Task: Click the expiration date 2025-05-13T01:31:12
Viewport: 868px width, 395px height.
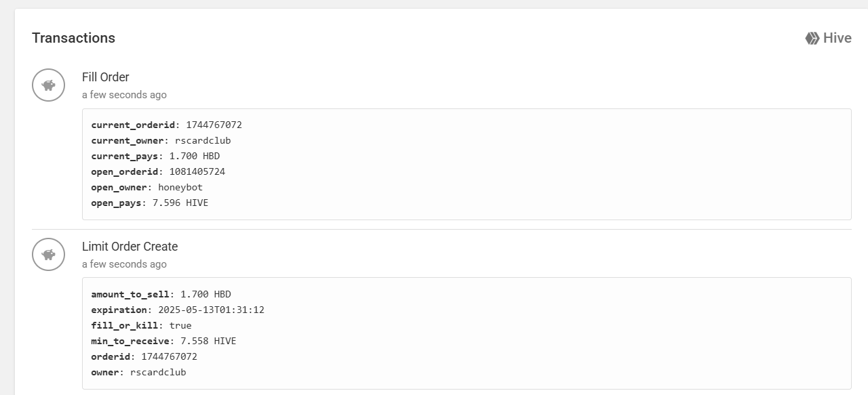Action: (x=211, y=310)
